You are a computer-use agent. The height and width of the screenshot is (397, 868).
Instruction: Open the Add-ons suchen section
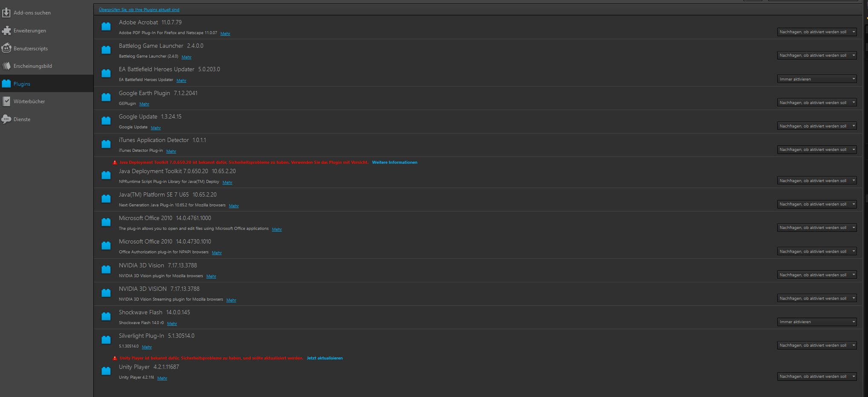pyautogui.click(x=46, y=13)
